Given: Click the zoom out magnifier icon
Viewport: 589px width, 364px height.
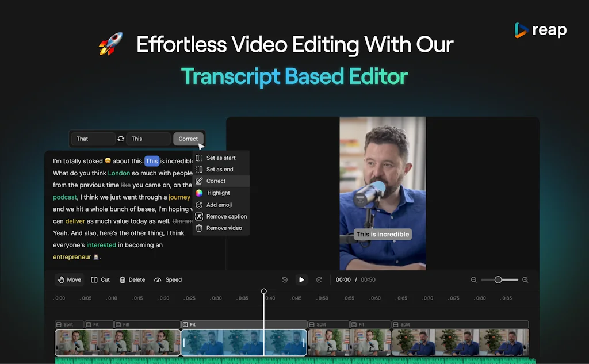Looking at the screenshot, I should pyautogui.click(x=474, y=280).
